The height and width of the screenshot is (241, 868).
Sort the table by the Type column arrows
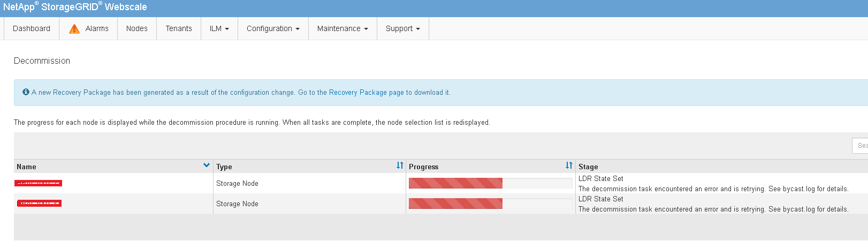[400, 165]
